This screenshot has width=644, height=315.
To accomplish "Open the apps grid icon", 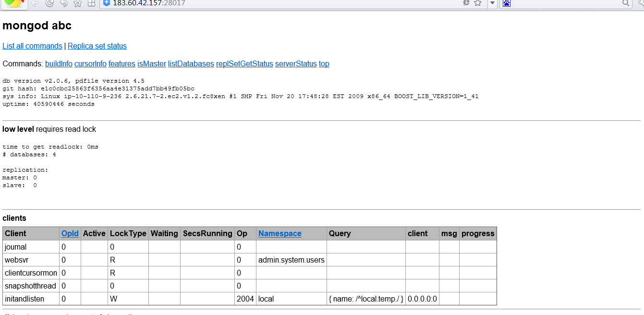I will click(x=92, y=3).
